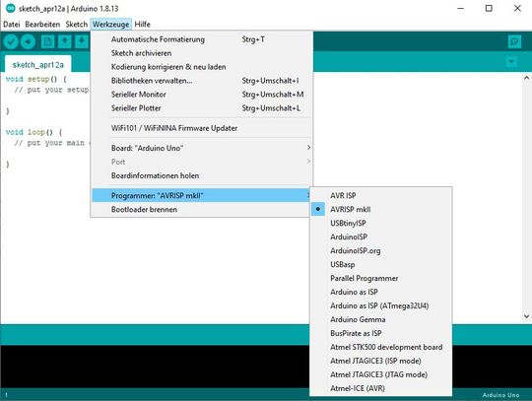532x401 pixels.
Task: Select Kodierung korrigieren & neu laden
Action: (x=202, y=67)
